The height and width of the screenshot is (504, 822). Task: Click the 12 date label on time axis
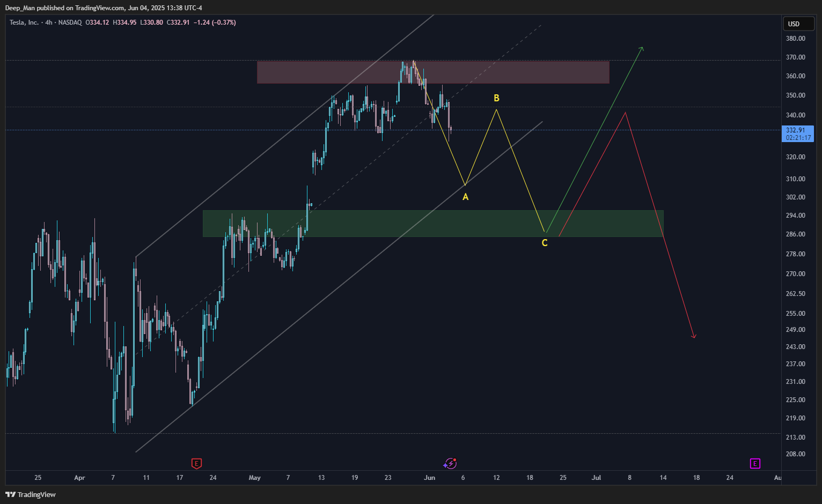tap(496, 478)
